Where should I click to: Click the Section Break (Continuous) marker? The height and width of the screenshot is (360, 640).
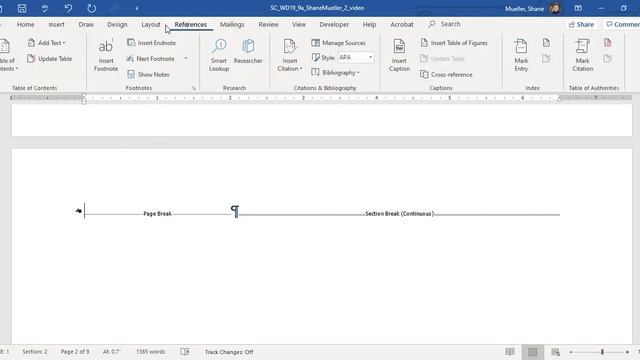399,214
